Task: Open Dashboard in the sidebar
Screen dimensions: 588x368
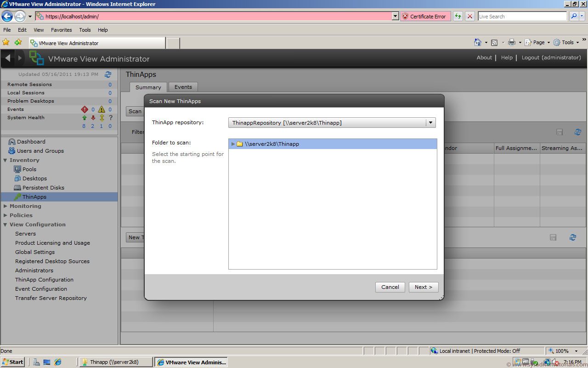Action: tap(31, 142)
